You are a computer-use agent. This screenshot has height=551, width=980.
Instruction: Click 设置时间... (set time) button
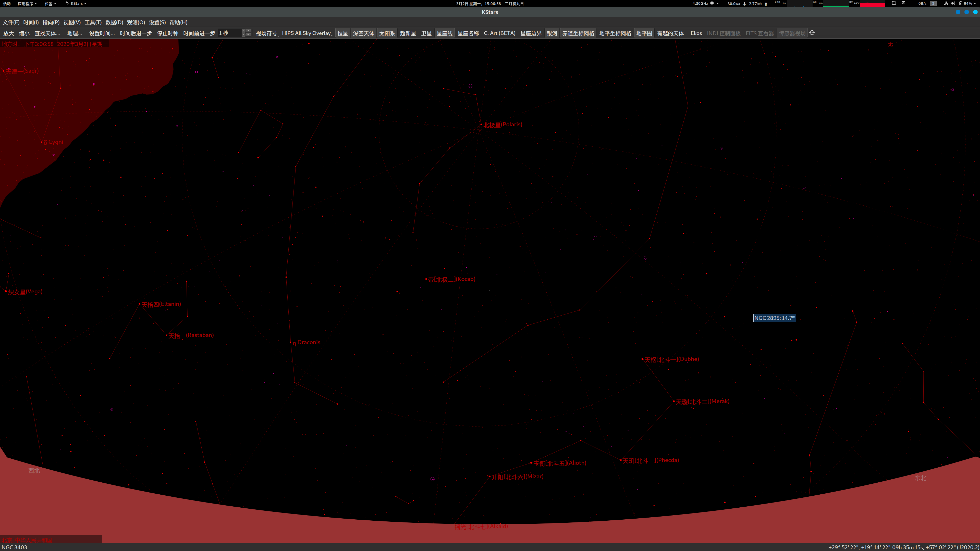102,33
